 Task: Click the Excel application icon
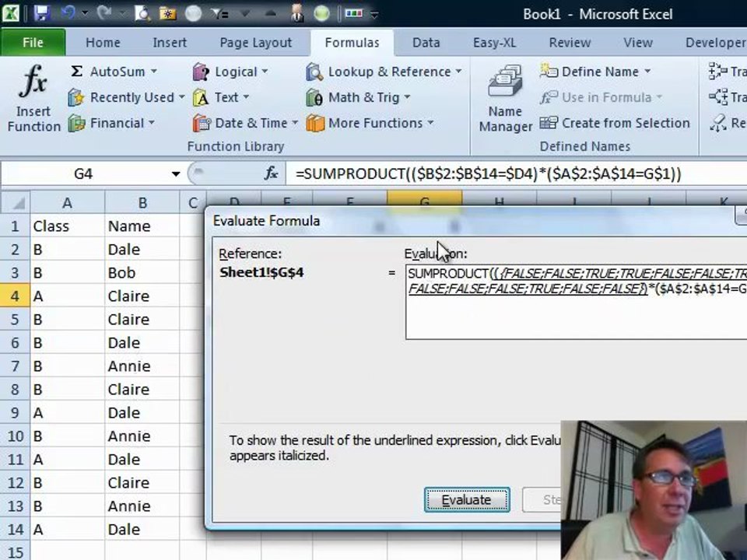[x=10, y=13]
